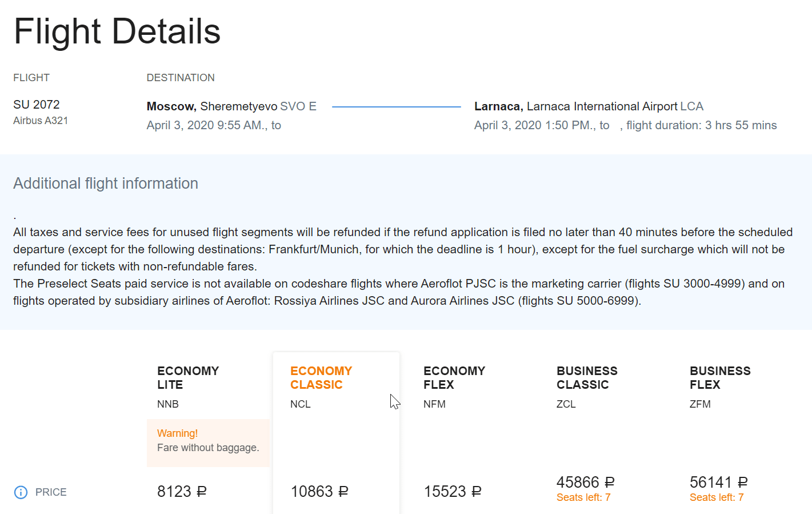Click the blue route line between airports

[x=397, y=106]
